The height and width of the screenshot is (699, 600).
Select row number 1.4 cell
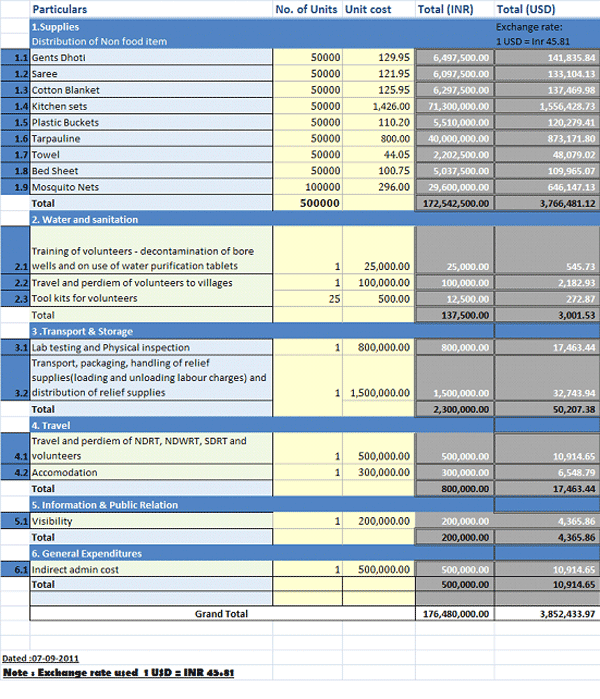(15, 106)
